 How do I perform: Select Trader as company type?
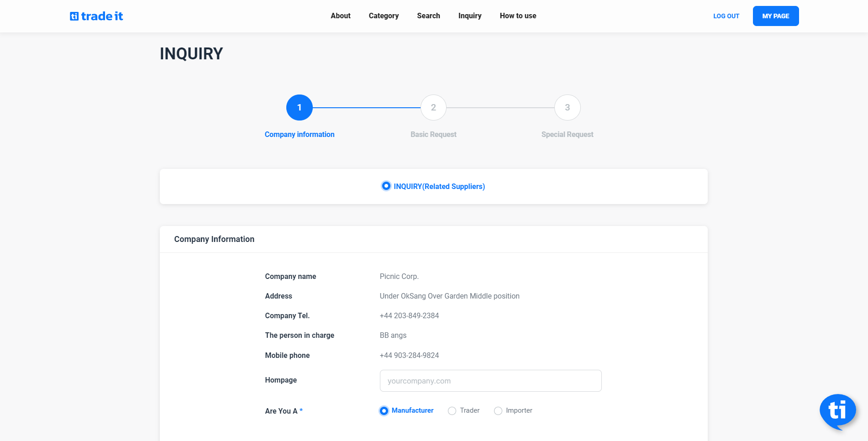click(x=452, y=411)
